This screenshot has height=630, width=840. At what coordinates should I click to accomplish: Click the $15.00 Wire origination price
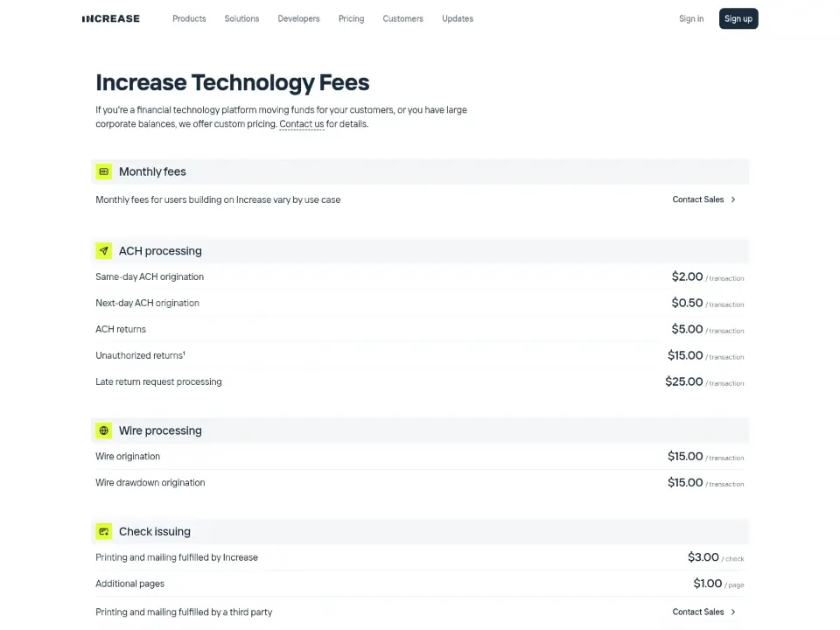[x=685, y=456]
